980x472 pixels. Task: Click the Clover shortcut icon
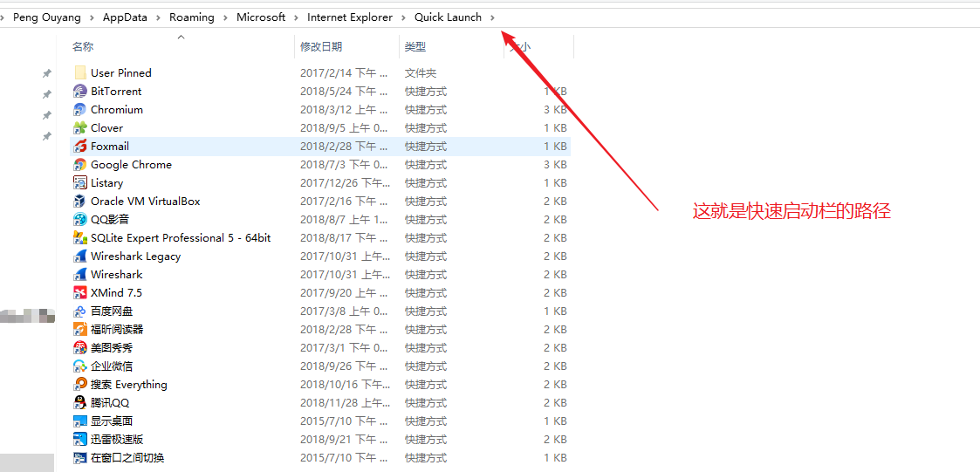tap(80, 128)
